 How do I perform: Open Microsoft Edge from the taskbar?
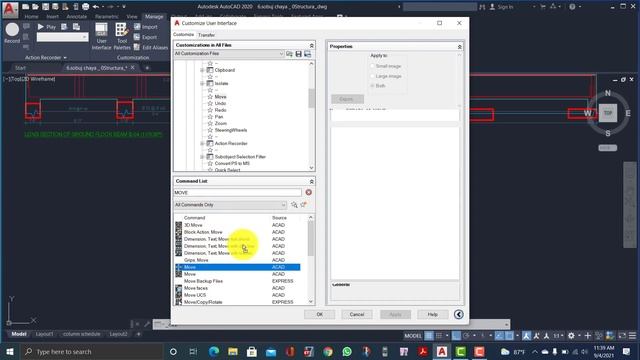(214, 351)
